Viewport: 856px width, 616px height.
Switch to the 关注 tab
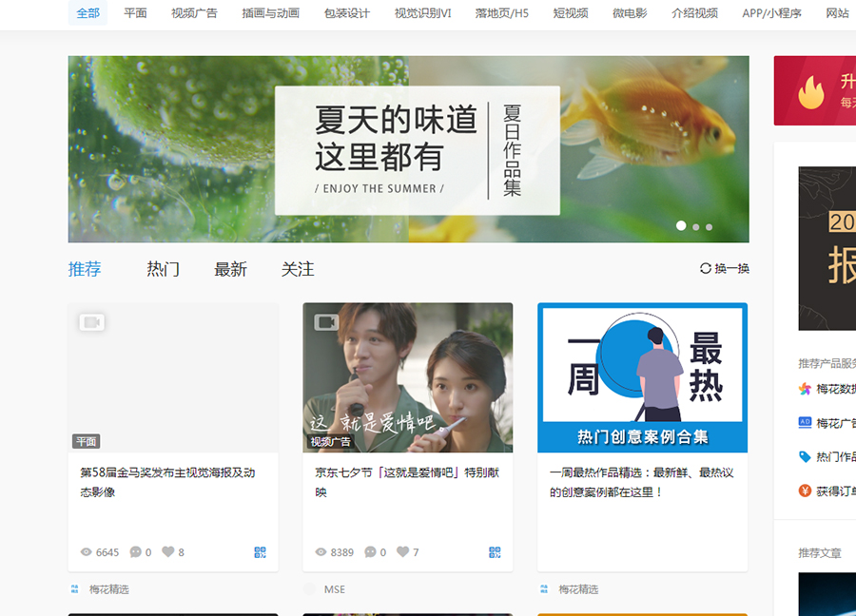pyautogui.click(x=298, y=269)
